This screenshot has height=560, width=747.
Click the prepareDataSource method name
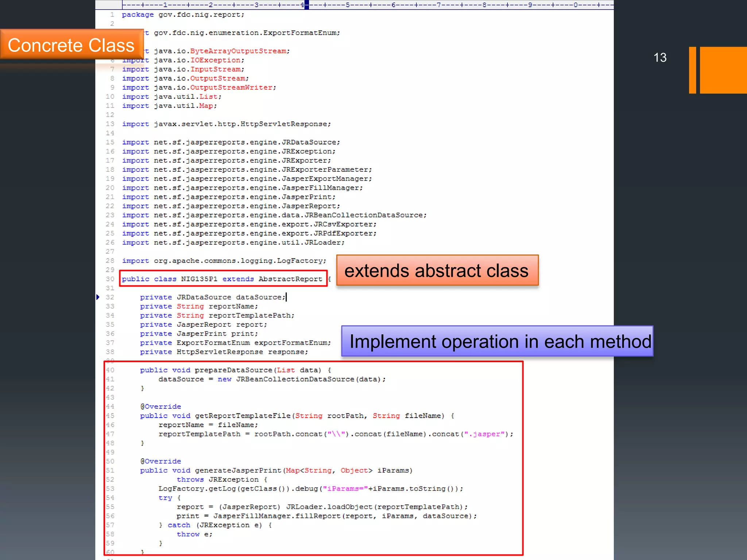tap(233, 370)
